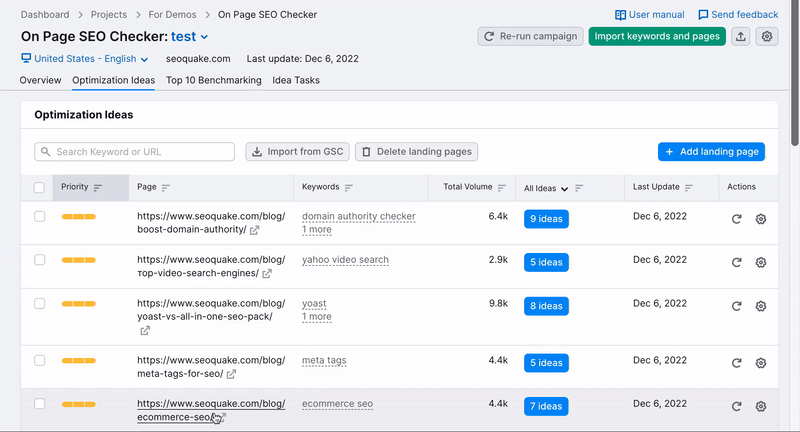Image resolution: width=800 pixels, height=432 pixels.
Task: Open gear settings for meta tags row
Action: 760,362
